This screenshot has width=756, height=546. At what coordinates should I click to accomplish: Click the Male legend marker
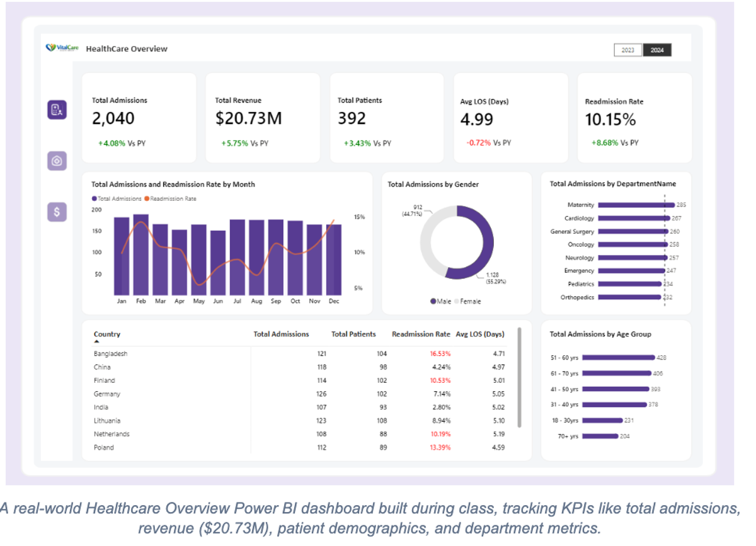[x=433, y=302]
